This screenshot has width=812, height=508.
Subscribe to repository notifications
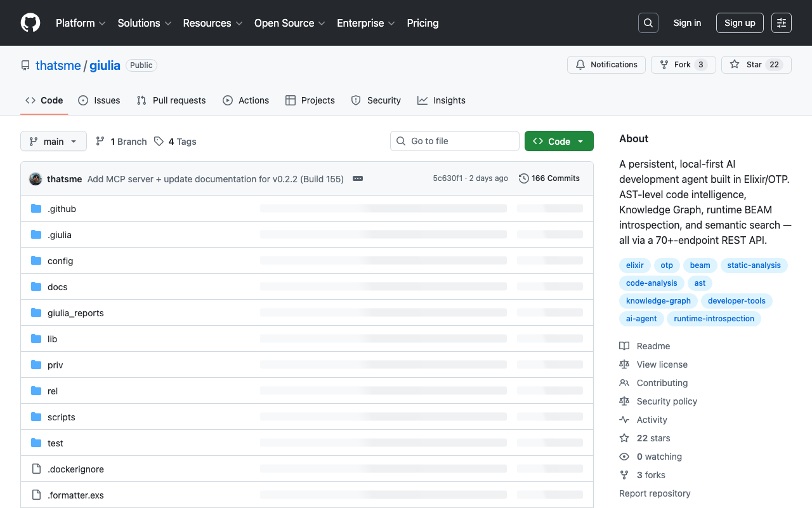(606, 64)
